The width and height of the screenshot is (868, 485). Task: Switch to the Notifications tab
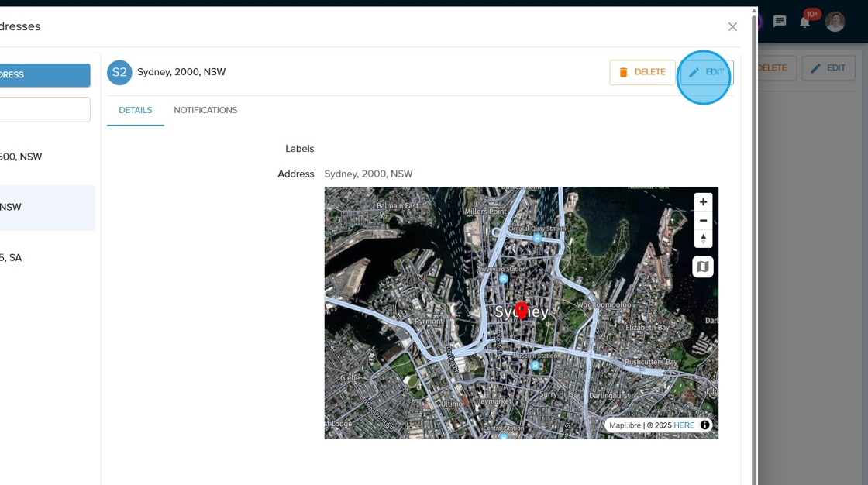205,111
